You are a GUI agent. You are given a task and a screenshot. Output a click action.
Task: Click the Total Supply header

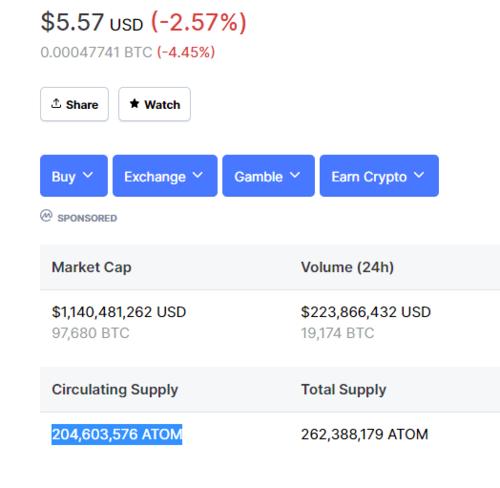coord(344,390)
